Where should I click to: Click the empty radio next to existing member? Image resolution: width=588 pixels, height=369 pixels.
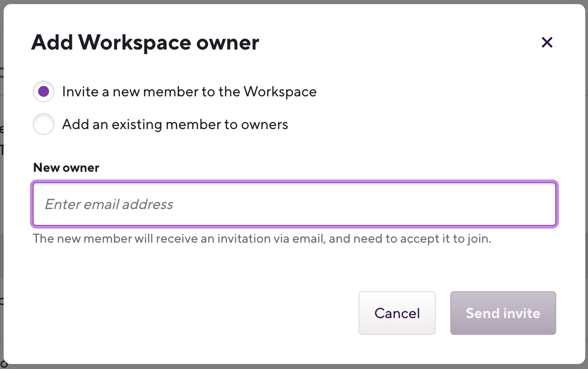coord(43,124)
